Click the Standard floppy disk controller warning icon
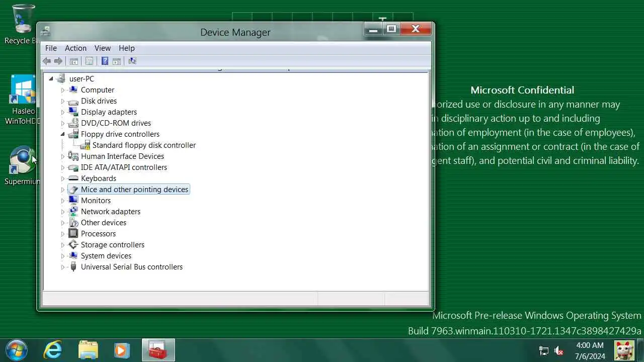The image size is (644, 362). click(85, 145)
